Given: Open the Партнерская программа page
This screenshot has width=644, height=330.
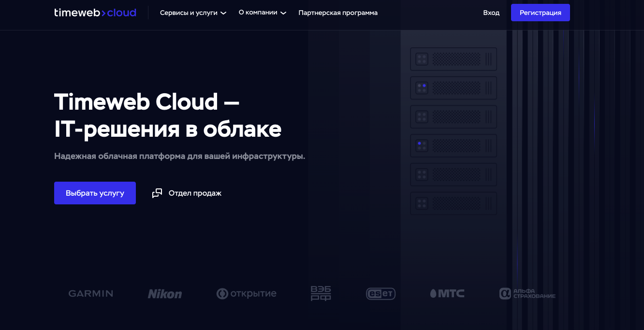Looking at the screenshot, I should click(338, 13).
